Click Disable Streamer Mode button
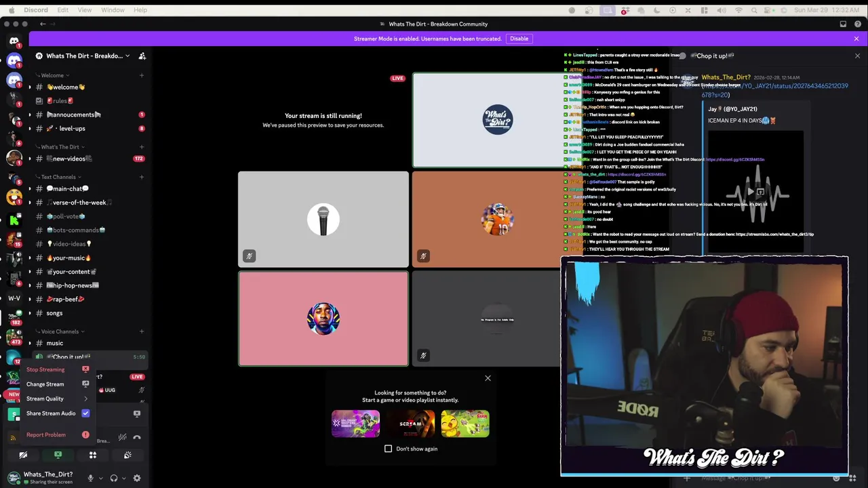The width and height of the screenshot is (868, 488). (519, 39)
